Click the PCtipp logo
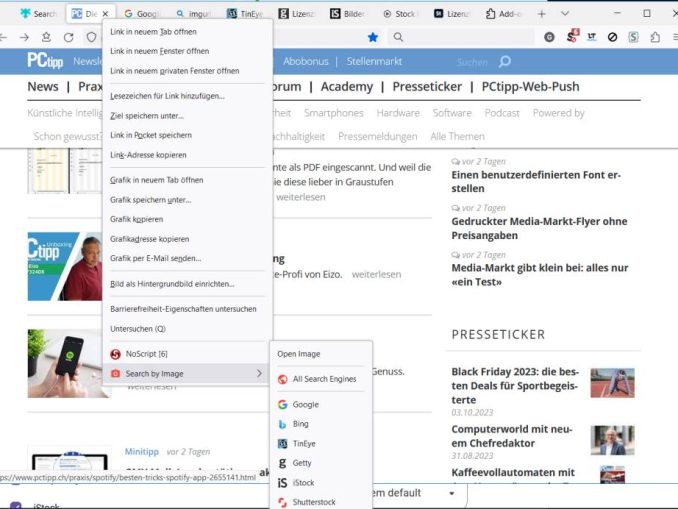The image size is (678, 509). tap(45, 61)
